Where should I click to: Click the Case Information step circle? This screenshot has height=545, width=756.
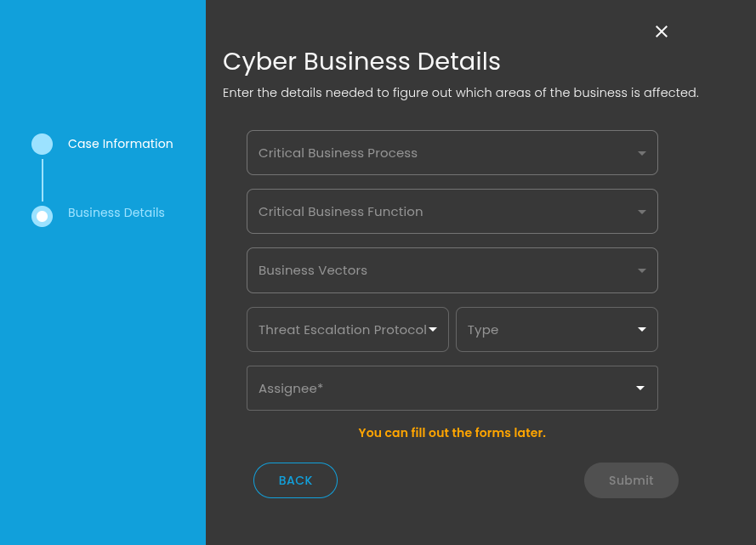coord(42,144)
